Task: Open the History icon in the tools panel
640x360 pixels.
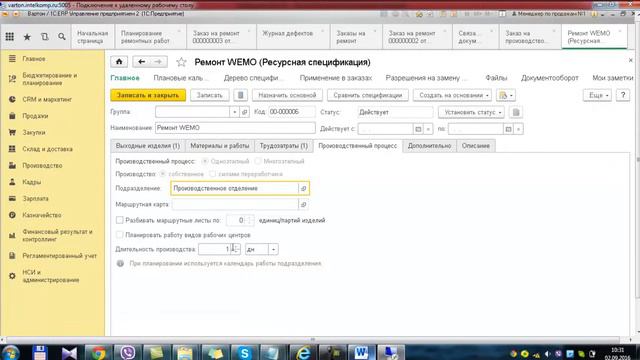Action: (x=44, y=37)
